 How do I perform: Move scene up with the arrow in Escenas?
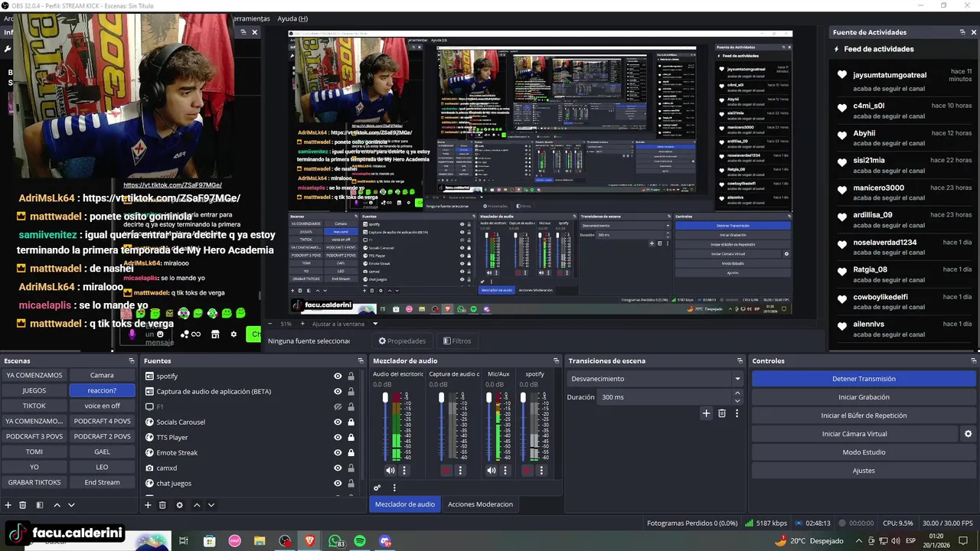(x=57, y=505)
